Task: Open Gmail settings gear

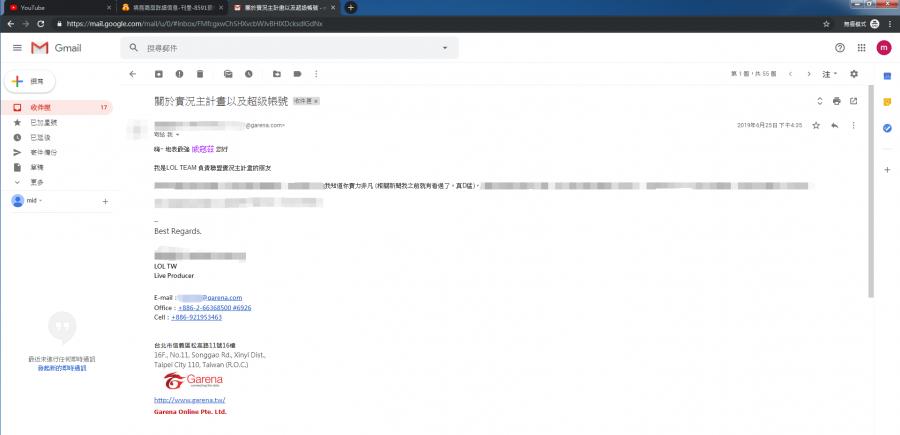Action: click(853, 74)
